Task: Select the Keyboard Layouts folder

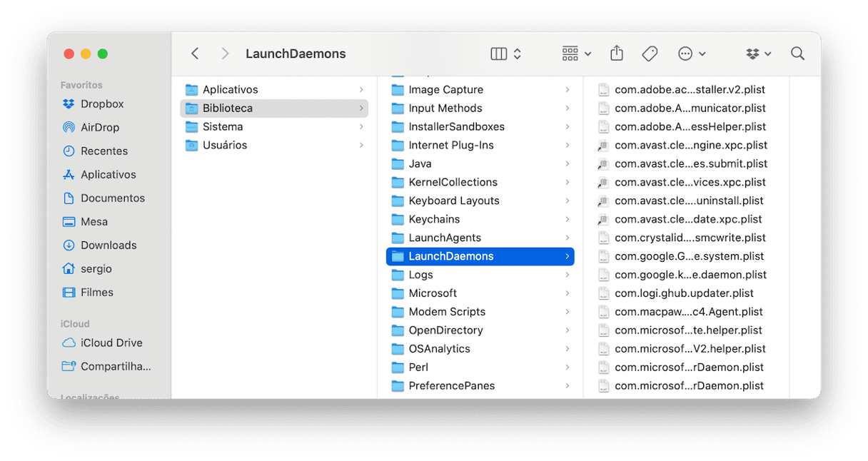Action: coord(480,201)
